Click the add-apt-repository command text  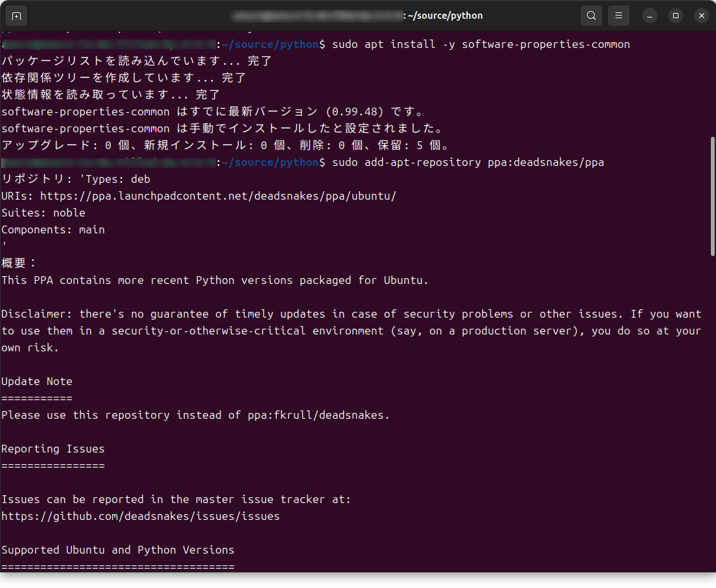tap(468, 162)
